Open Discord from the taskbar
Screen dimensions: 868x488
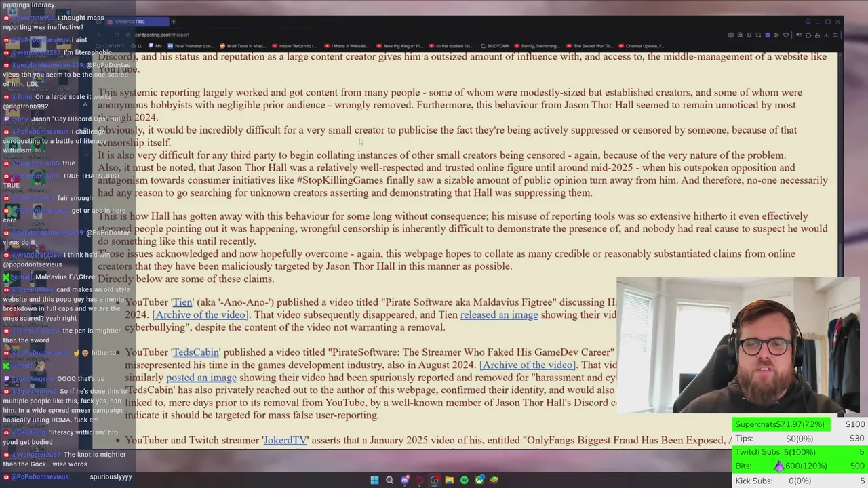click(405, 480)
